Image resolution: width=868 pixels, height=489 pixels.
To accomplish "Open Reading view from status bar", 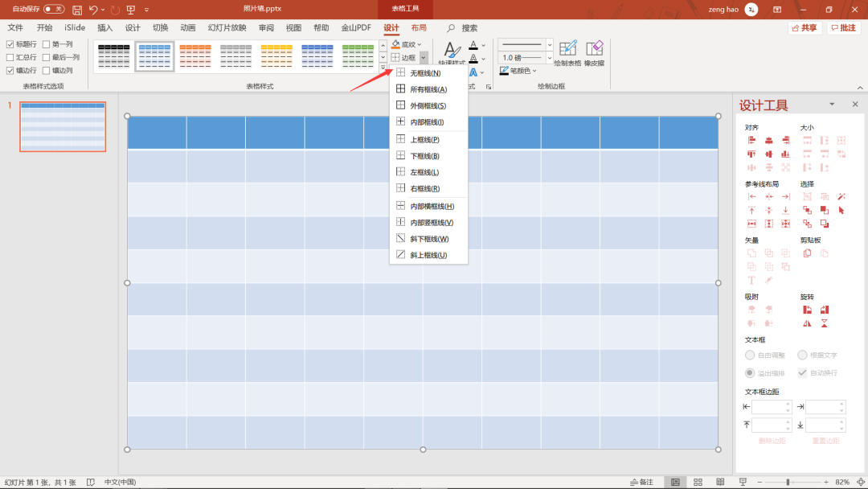I will coord(720,482).
